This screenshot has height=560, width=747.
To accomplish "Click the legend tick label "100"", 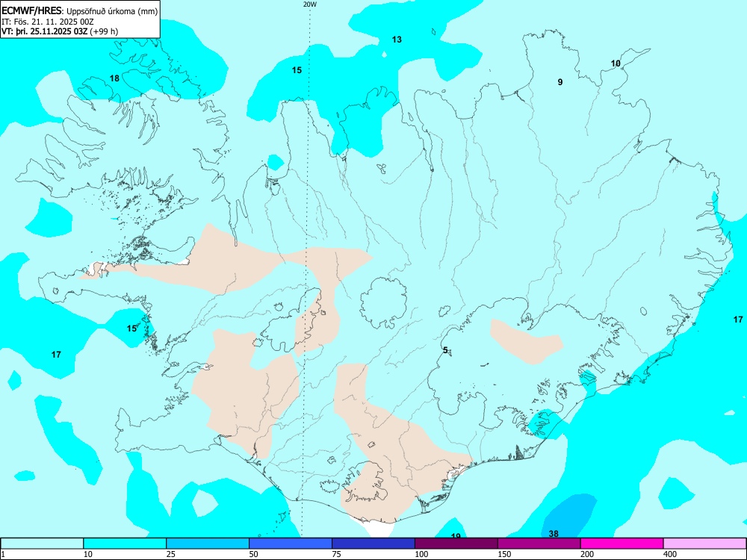I will pos(421,554).
